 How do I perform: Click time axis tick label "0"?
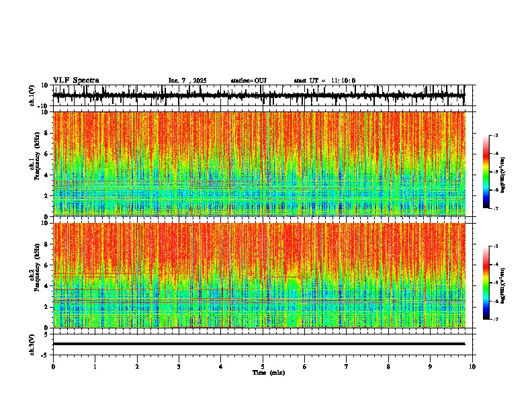coord(53,367)
